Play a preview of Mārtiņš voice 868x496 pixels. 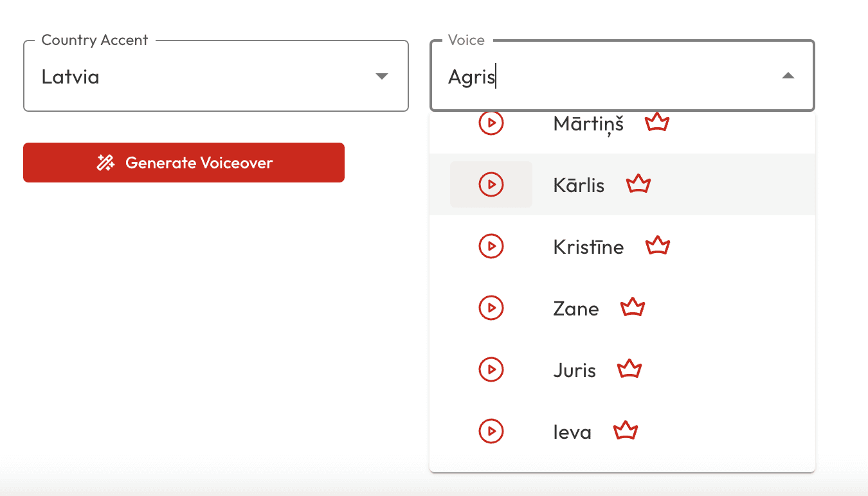pos(491,123)
